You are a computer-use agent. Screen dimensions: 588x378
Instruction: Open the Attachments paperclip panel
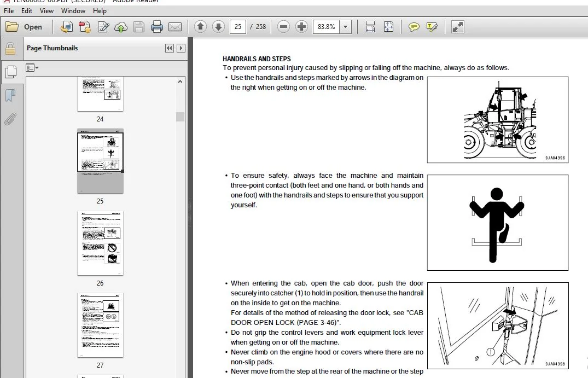10,119
